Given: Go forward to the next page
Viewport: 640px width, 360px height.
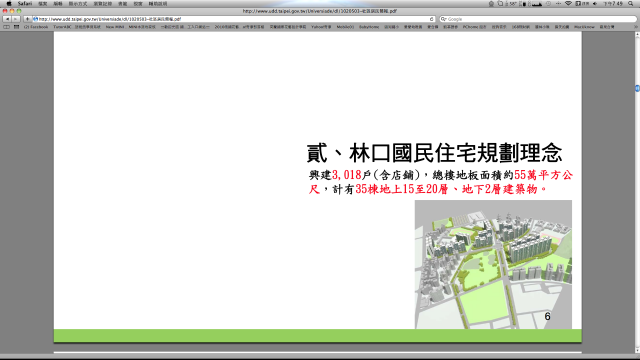Looking at the screenshot, I should tap(16, 19).
